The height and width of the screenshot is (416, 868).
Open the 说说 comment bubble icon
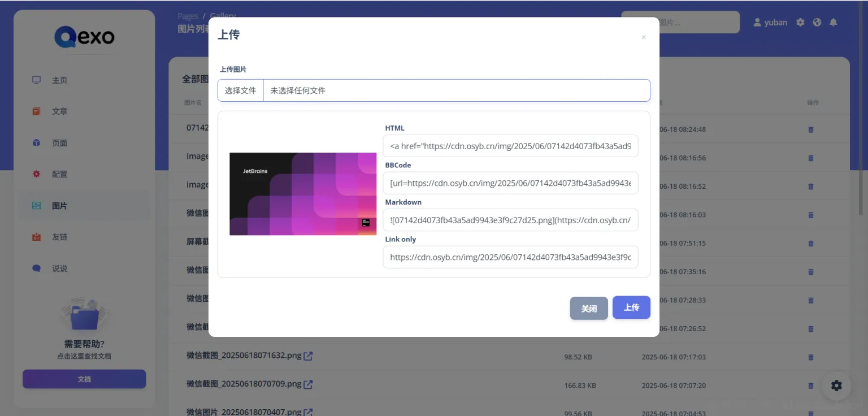point(36,268)
